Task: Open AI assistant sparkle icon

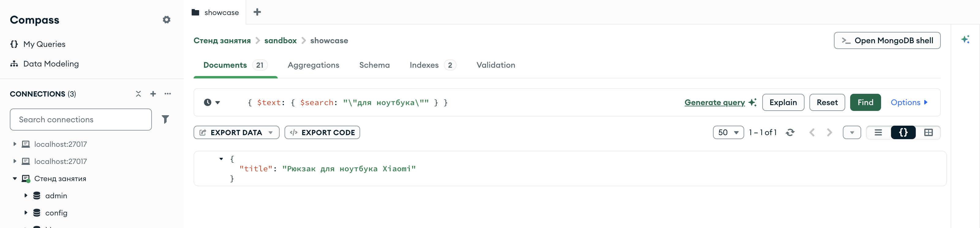Action: (x=965, y=39)
